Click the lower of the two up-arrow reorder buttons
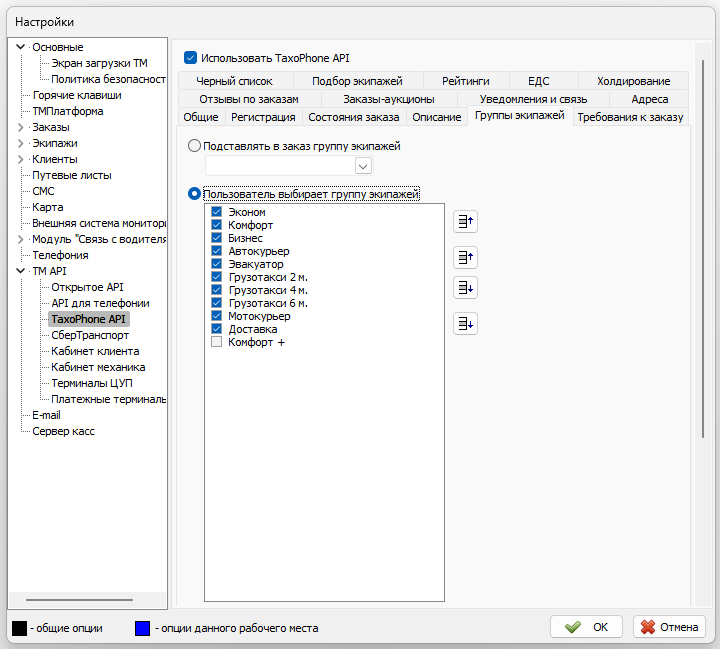Viewport: 720px width, 649px height. 465,257
